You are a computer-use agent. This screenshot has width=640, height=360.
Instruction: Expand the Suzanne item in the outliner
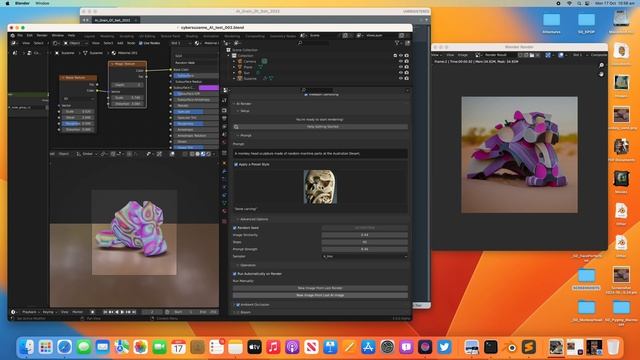pyautogui.click(x=234, y=78)
